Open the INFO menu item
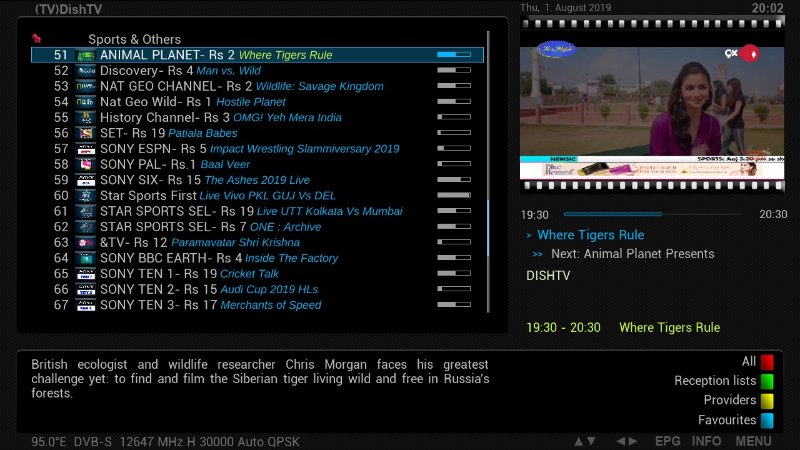This screenshot has height=450, width=800. click(706, 441)
